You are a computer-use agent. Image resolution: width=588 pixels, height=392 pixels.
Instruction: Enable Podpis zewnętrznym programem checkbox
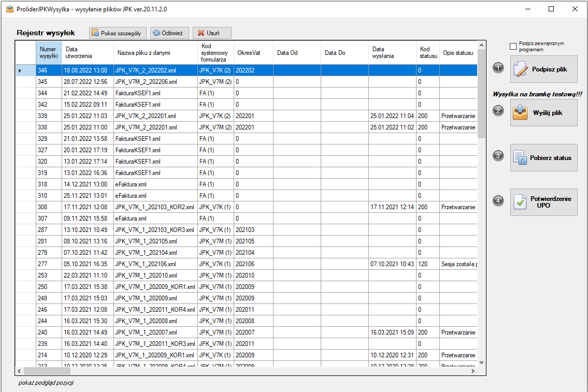coord(513,47)
